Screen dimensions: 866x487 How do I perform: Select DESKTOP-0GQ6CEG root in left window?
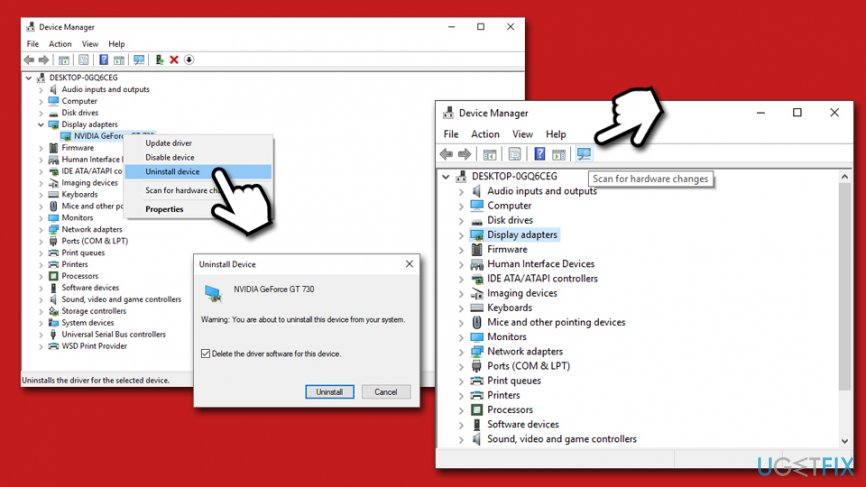point(83,77)
